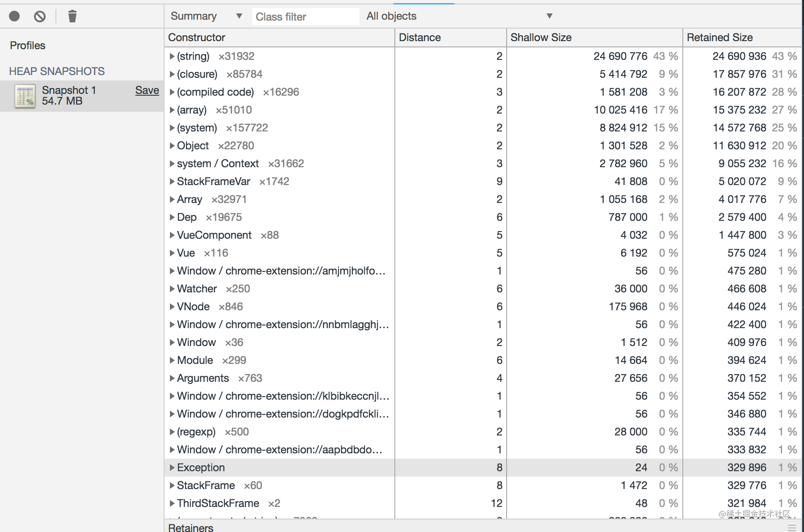804x532 pixels.
Task: Delete selected profile with trash icon
Action: tap(72, 17)
